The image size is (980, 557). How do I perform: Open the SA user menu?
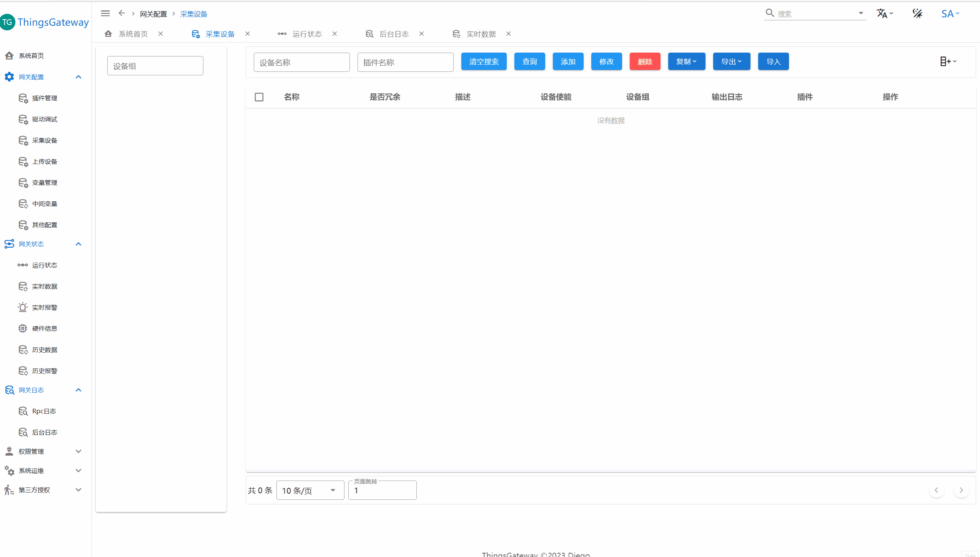point(950,14)
